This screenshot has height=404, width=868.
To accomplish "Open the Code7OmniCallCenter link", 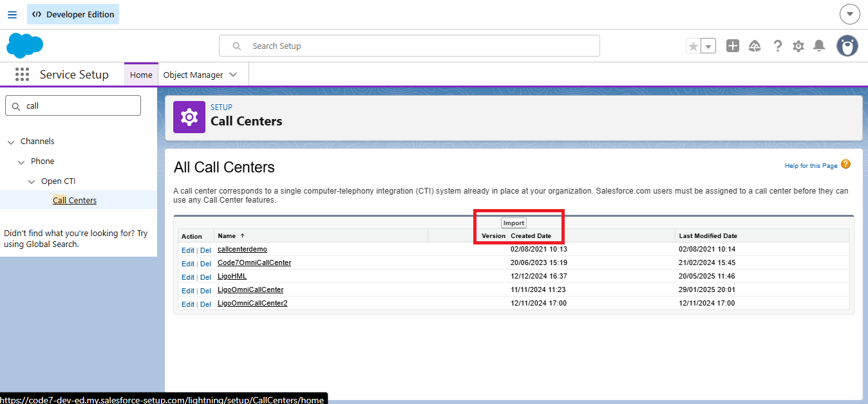I will pyautogui.click(x=254, y=262).
